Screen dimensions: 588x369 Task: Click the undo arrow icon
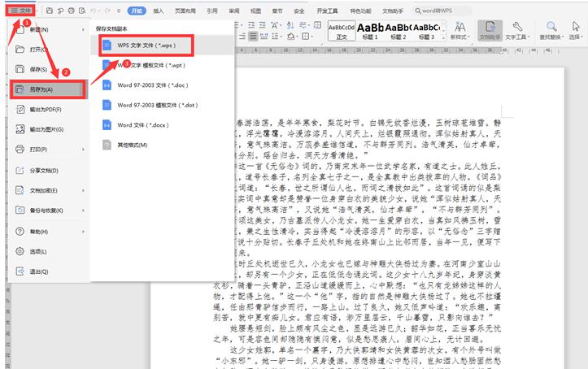(x=94, y=11)
